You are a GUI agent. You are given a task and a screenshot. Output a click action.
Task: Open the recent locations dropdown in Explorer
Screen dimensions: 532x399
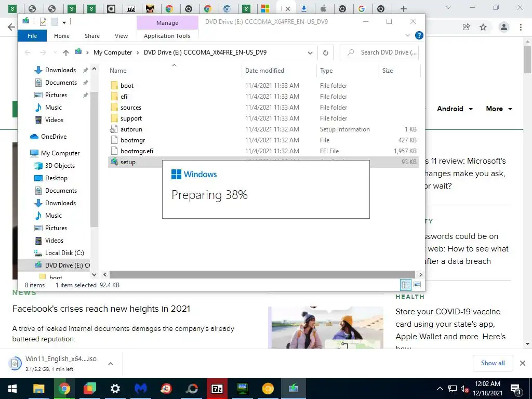click(x=55, y=52)
